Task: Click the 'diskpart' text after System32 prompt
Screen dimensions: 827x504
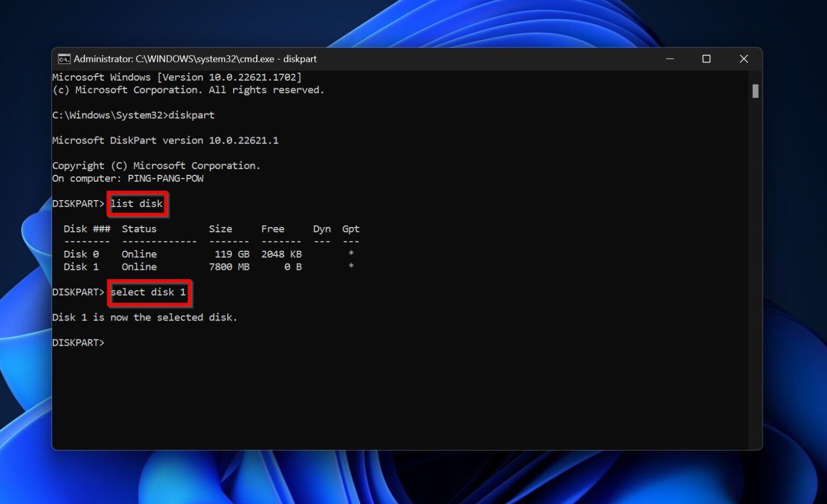Action: pos(192,115)
